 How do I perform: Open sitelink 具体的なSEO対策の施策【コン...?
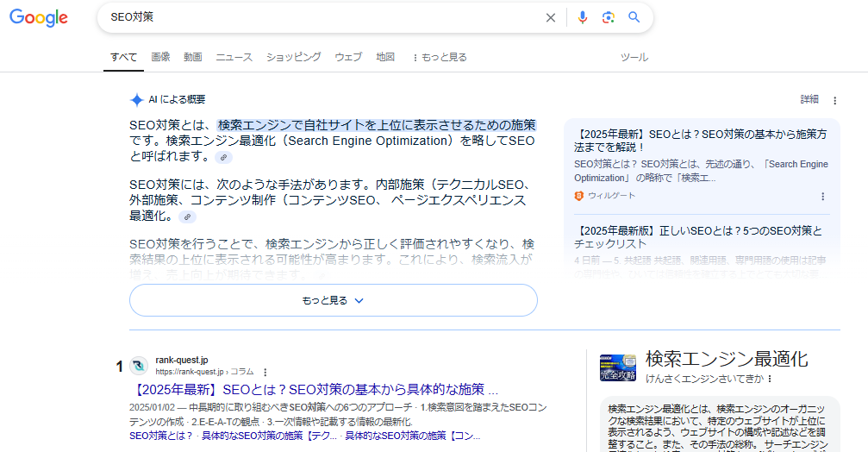413,436
